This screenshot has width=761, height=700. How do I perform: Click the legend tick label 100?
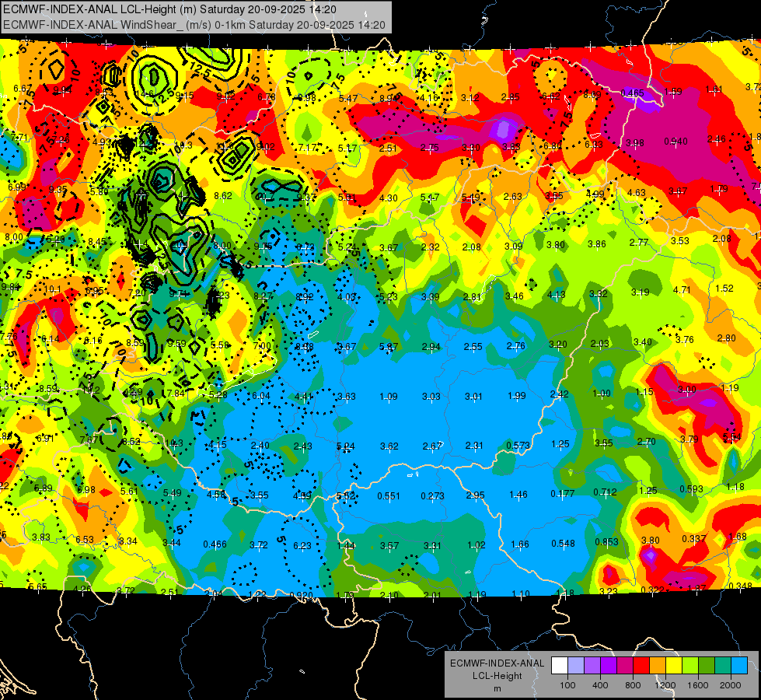[567, 685]
